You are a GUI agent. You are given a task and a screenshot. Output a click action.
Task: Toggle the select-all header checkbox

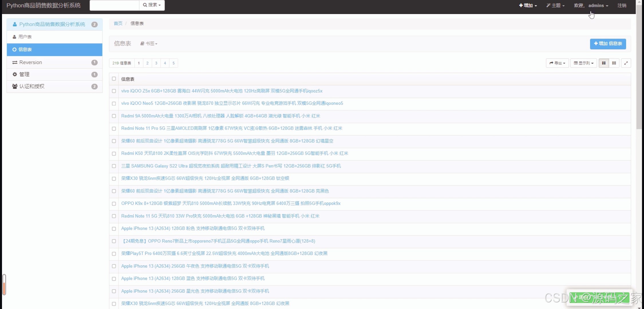[x=114, y=79]
